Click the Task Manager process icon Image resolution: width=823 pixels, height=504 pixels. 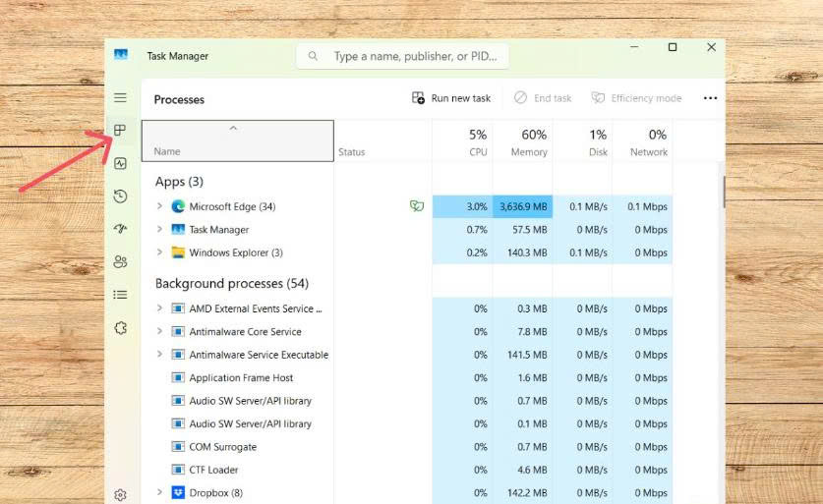click(178, 229)
